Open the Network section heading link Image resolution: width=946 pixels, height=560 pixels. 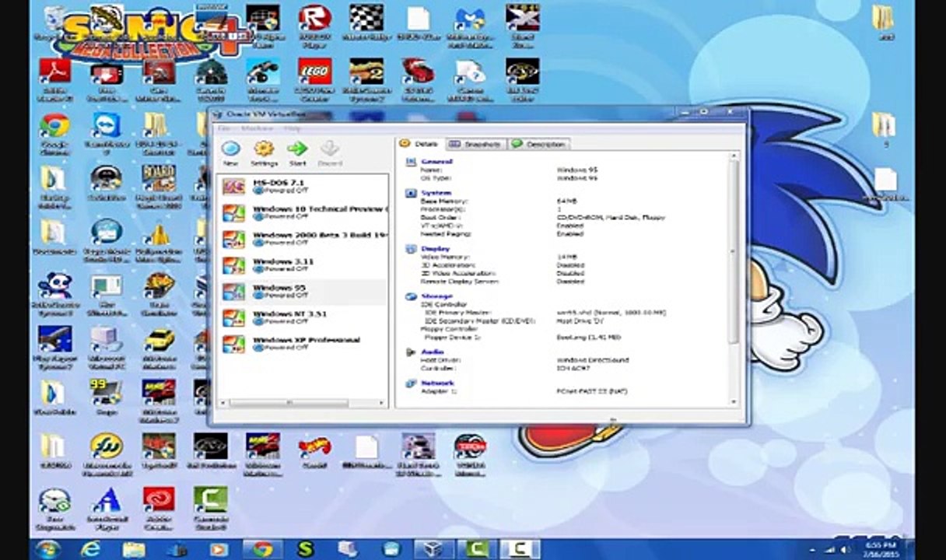pyautogui.click(x=437, y=383)
